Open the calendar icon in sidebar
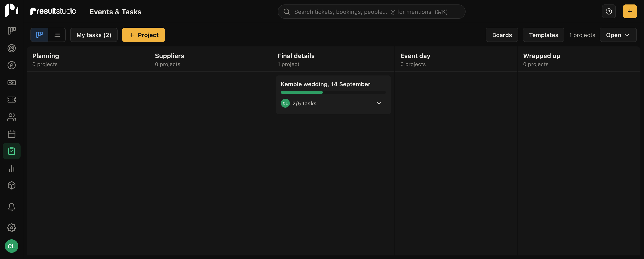The height and width of the screenshot is (259, 644). click(x=11, y=134)
